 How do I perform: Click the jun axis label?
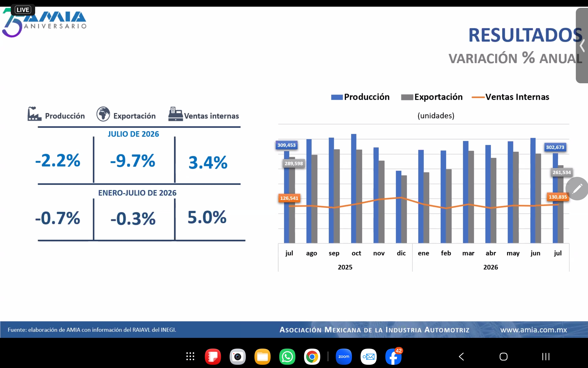pyautogui.click(x=535, y=254)
